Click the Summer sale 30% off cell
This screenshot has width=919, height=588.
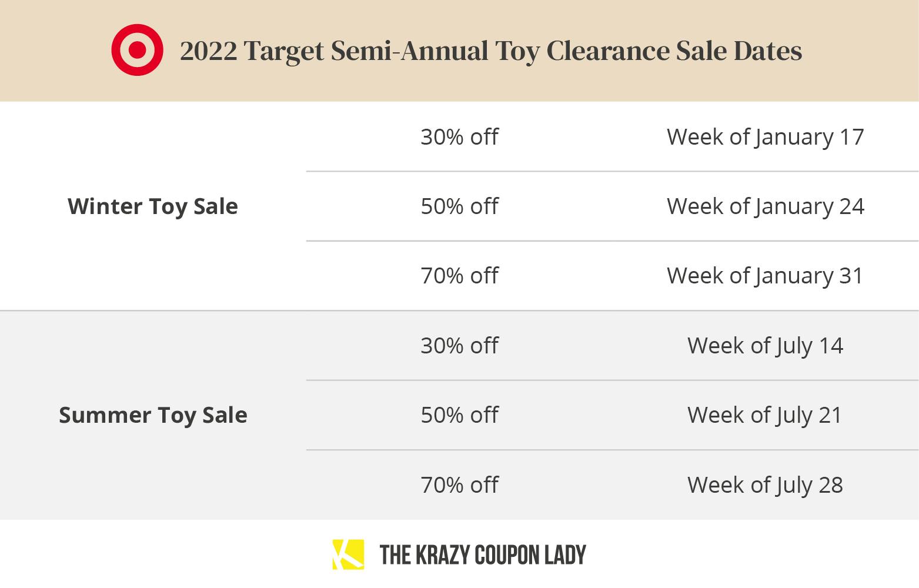pyautogui.click(x=459, y=346)
